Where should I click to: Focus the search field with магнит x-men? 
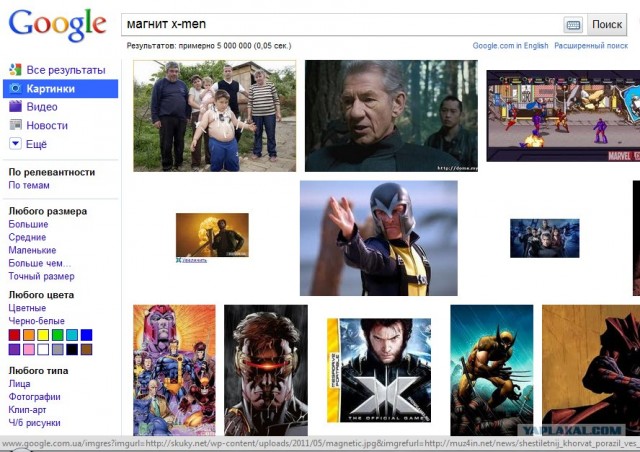click(341, 24)
